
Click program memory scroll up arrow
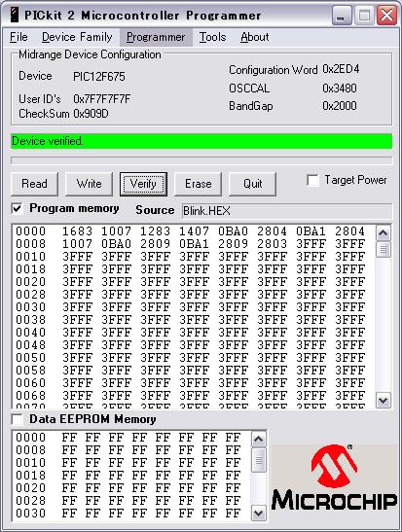point(383,233)
